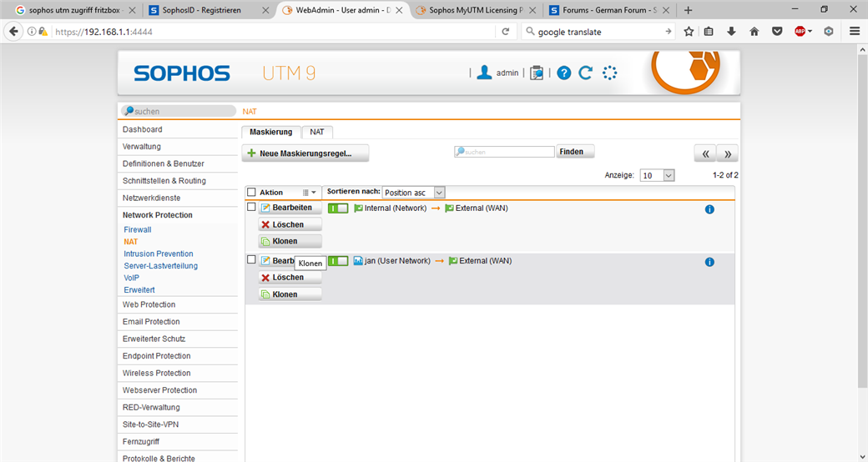This screenshot has height=462, width=868.
Task: Click the sidebar suchen search field
Action: [179, 111]
